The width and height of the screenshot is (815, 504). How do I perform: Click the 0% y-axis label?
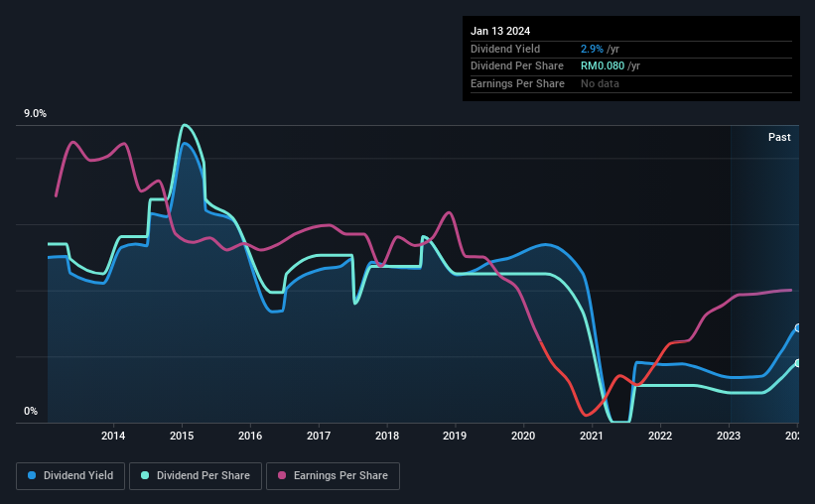pyautogui.click(x=31, y=411)
